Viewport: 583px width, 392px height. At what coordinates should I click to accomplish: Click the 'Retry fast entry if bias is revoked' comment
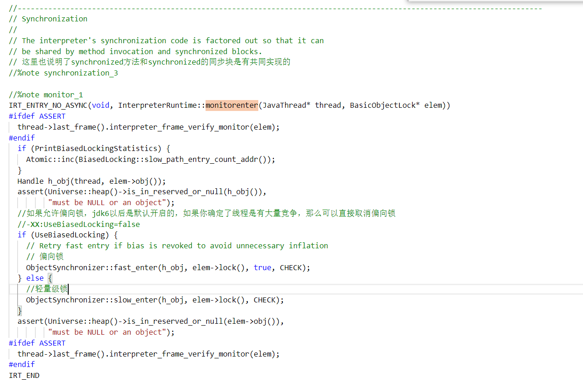pyautogui.click(x=177, y=246)
